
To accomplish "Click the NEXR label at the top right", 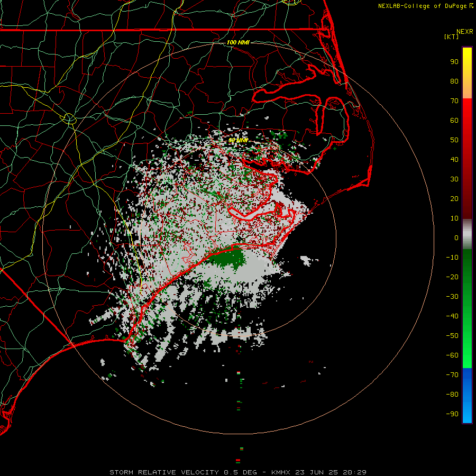I will 465,32.
